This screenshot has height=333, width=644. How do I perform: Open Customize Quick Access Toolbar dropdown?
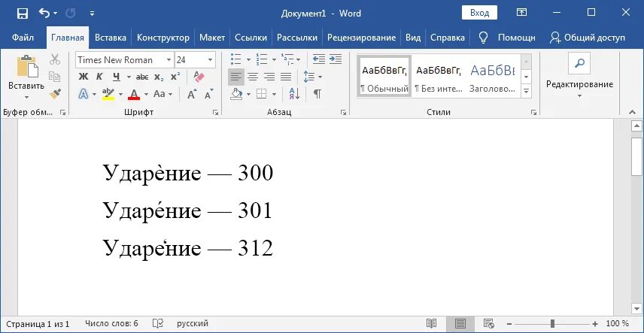[92, 14]
